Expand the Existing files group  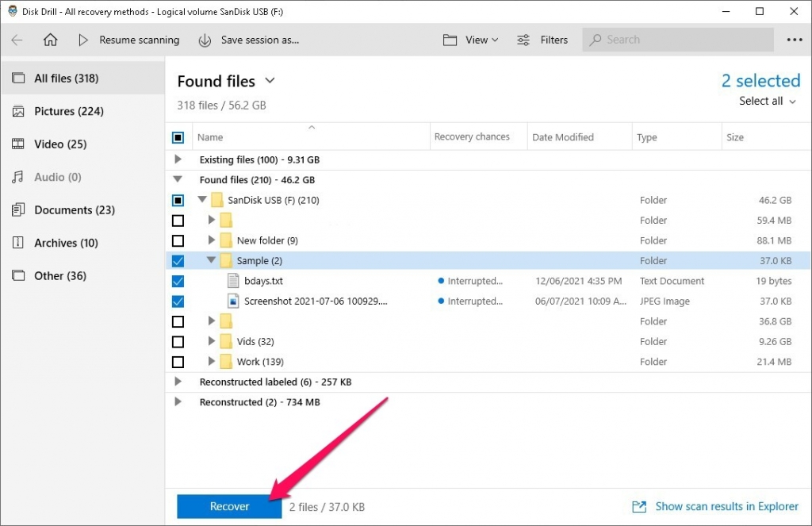click(x=178, y=159)
